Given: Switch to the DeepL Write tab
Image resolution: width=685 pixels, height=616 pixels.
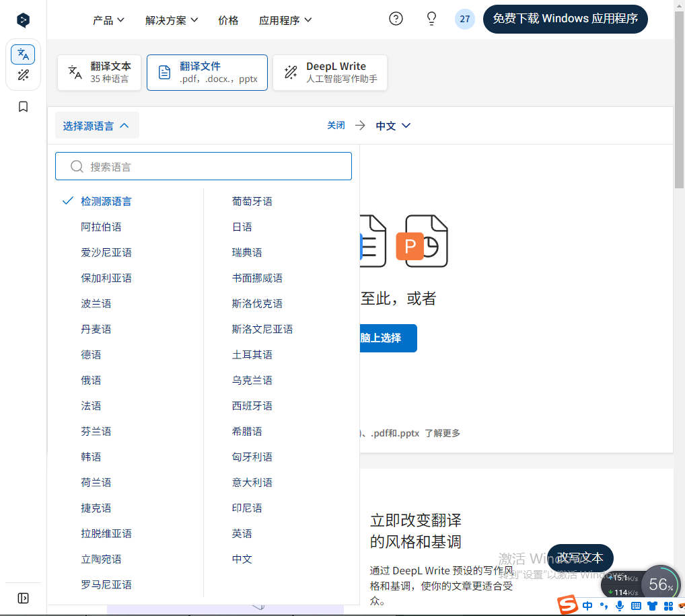Looking at the screenshot, I should point(330,73).
